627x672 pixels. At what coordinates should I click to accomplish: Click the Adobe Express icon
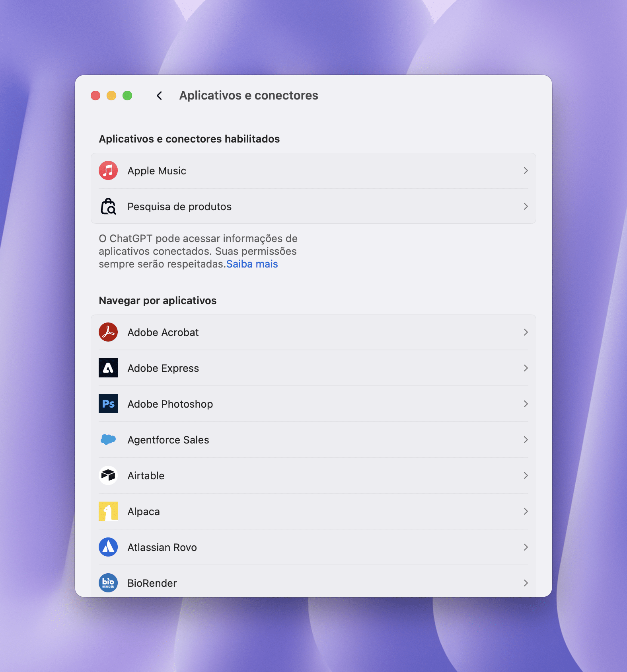(x=108, y=368)
